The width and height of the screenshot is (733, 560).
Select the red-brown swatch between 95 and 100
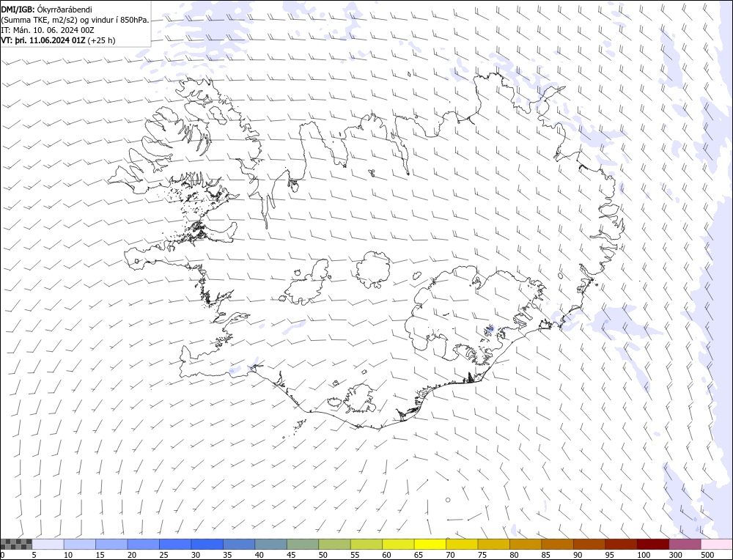point(622,544)
